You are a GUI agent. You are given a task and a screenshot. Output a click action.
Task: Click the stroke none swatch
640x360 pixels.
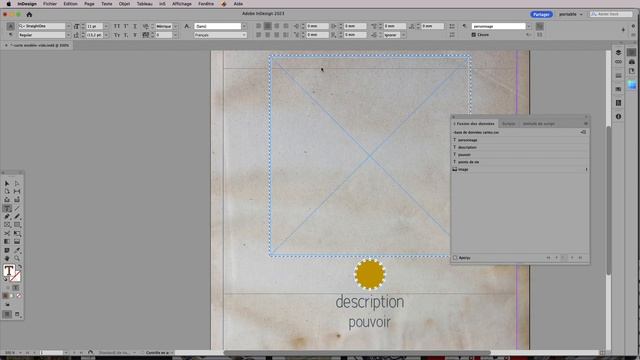[x=15, y=277]
